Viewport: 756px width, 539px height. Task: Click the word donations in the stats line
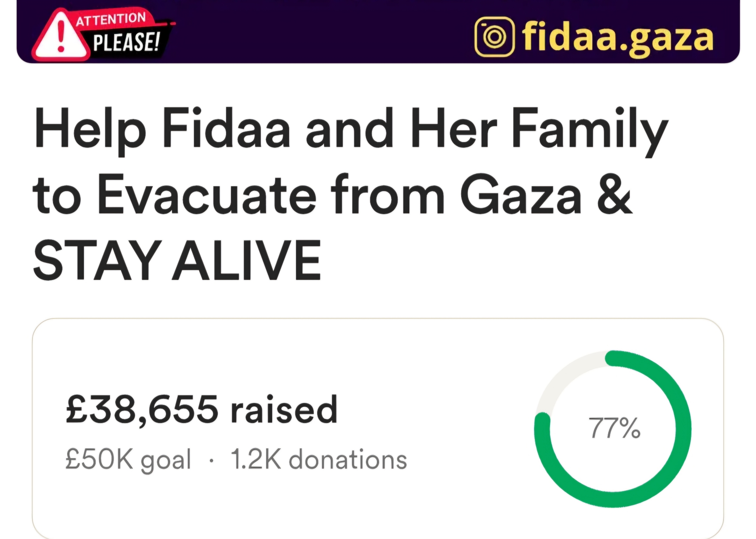tap(348, 459)
